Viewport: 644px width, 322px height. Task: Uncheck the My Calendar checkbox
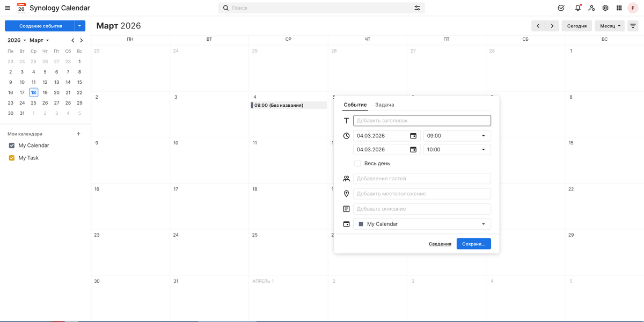point(12,145)
